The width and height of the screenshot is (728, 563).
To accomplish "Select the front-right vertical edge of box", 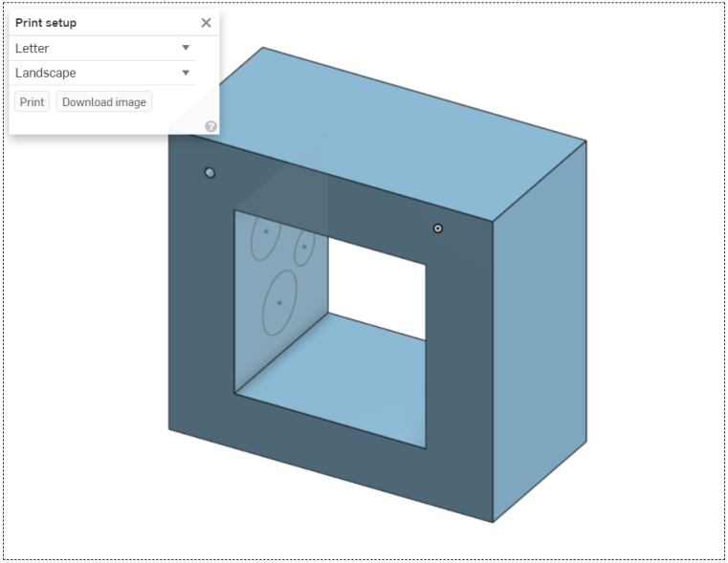I will [493, 373].
